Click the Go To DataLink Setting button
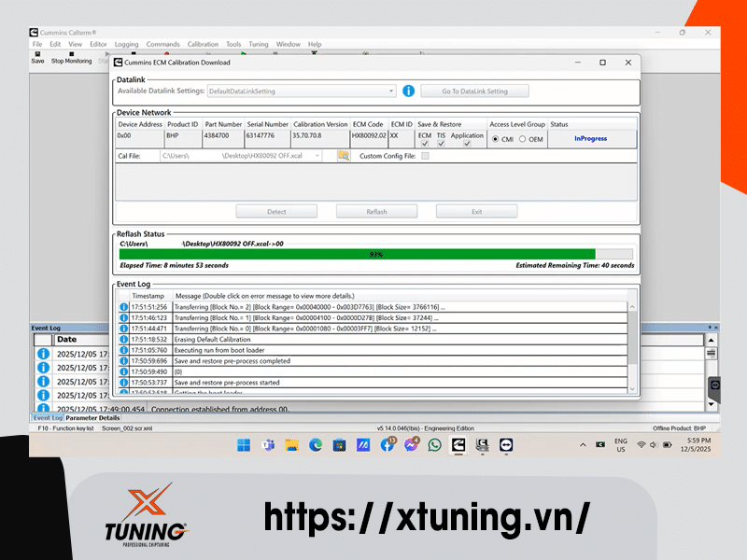 [474, 91]
